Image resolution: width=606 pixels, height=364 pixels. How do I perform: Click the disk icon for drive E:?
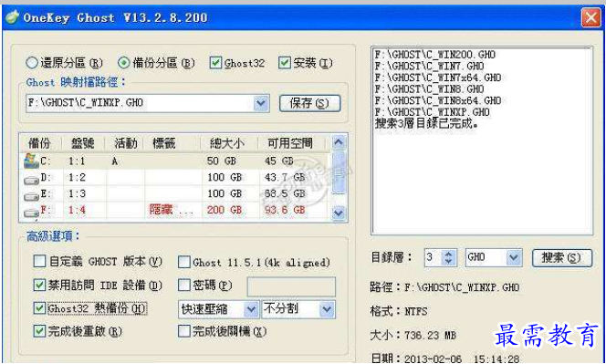click(31, 196)
